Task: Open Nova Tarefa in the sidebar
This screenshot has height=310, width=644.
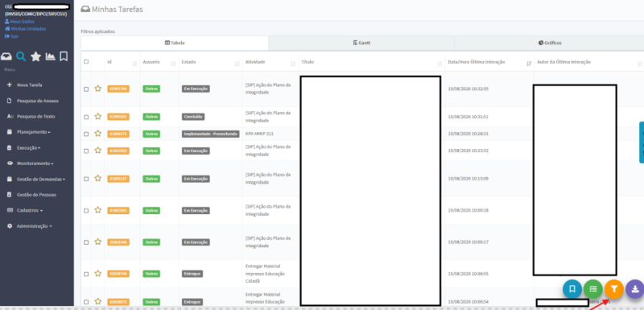Action: click(x=29, y=85)
